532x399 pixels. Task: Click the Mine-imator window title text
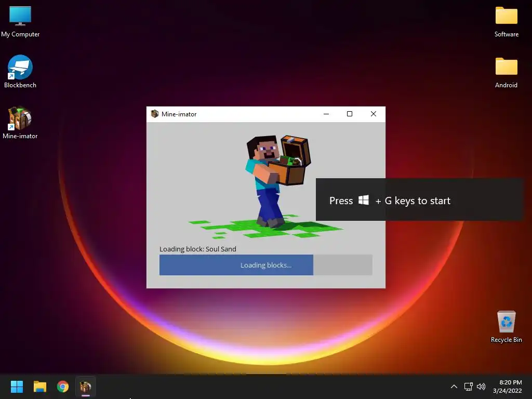(x=179, y=114)
